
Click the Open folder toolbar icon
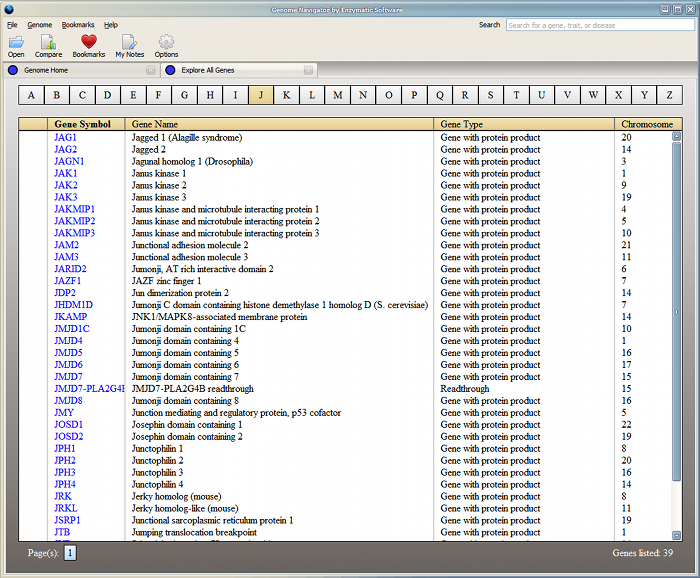point(16,42)
